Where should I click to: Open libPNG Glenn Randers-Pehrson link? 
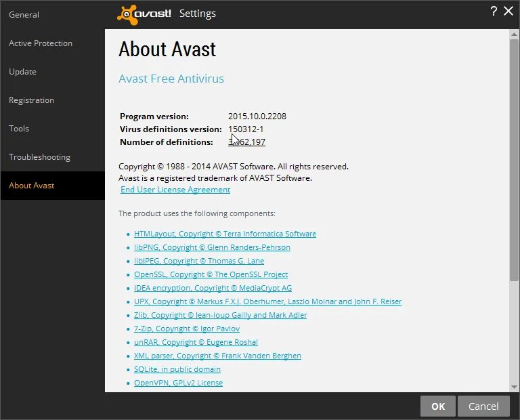[212, 247]
